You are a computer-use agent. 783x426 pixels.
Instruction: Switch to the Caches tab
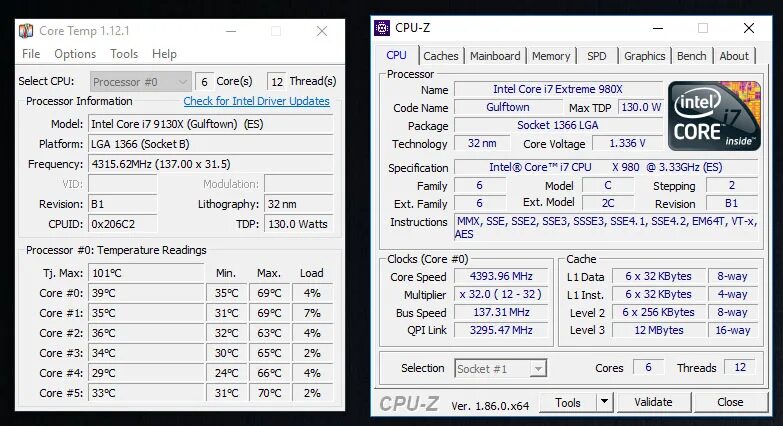point(440,56)
